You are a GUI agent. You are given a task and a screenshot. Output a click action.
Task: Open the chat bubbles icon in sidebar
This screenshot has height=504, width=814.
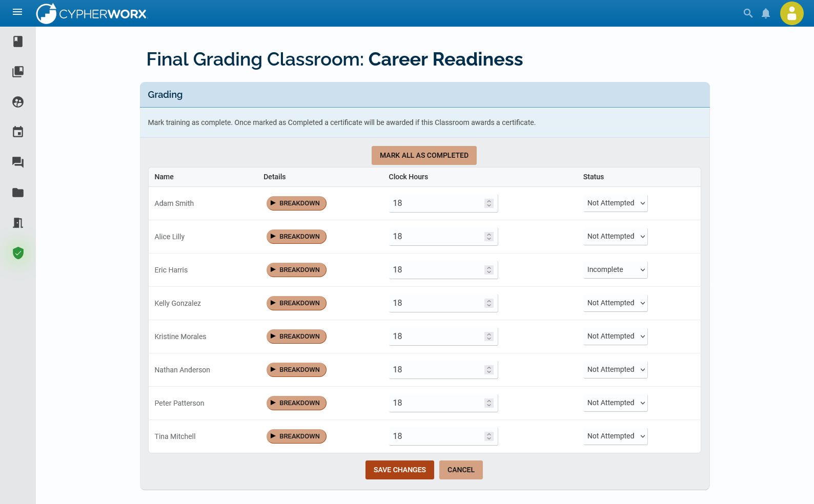[18, 162]
